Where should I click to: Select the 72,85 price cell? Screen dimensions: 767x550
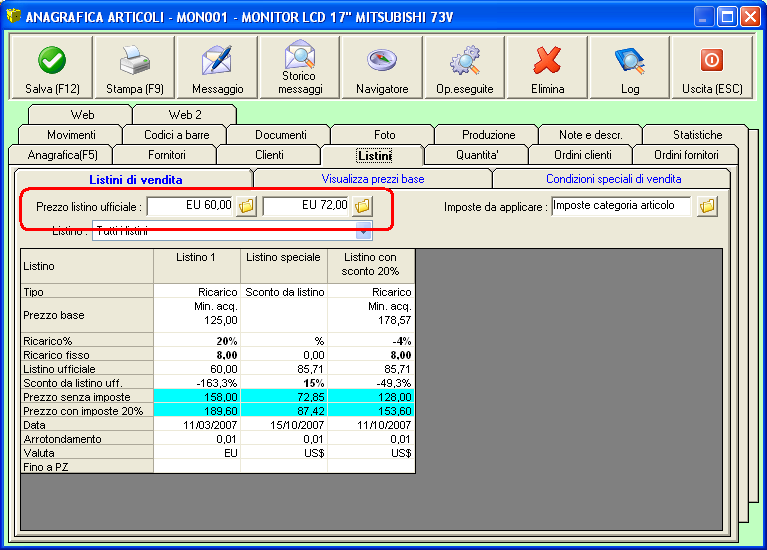284,397
